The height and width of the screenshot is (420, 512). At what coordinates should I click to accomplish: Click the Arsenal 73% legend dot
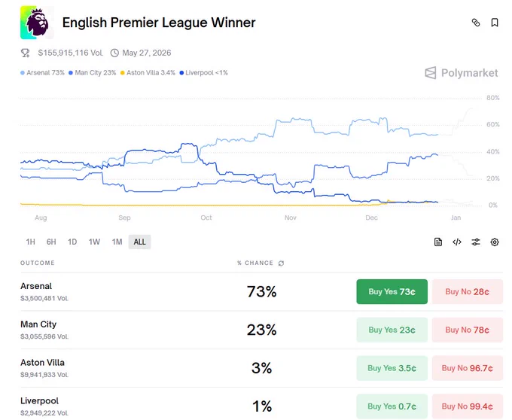coord(23,73)
